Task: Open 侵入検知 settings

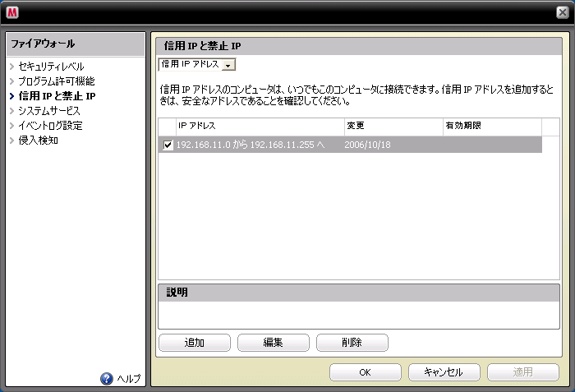Action: (38, 141)
